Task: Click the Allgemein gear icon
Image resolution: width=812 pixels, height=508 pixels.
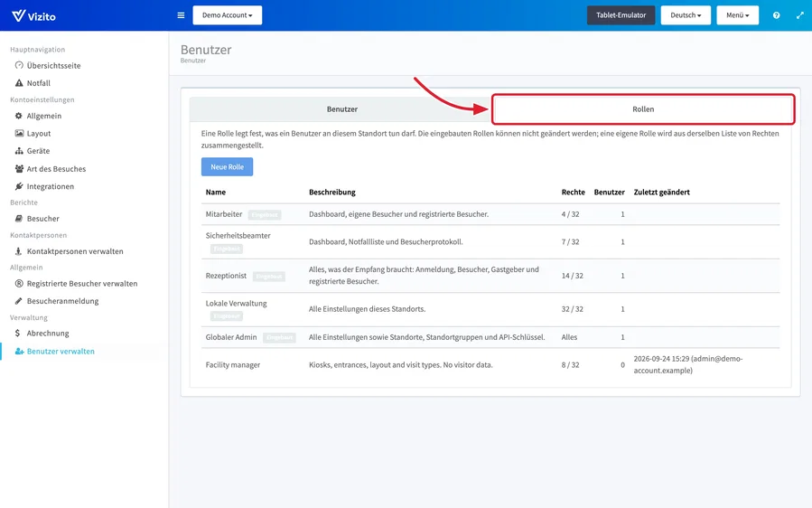Action: [19, 116]
